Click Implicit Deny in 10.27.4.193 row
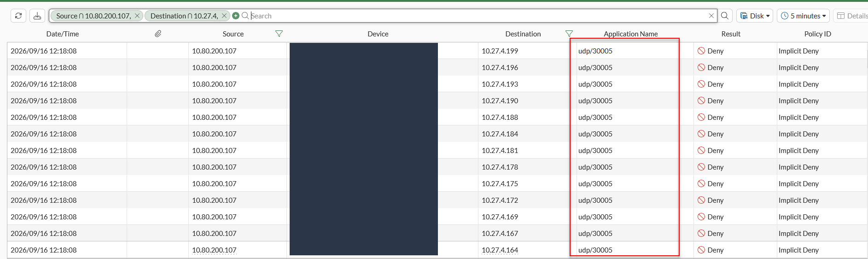The image size is (868, 259). 798,84
